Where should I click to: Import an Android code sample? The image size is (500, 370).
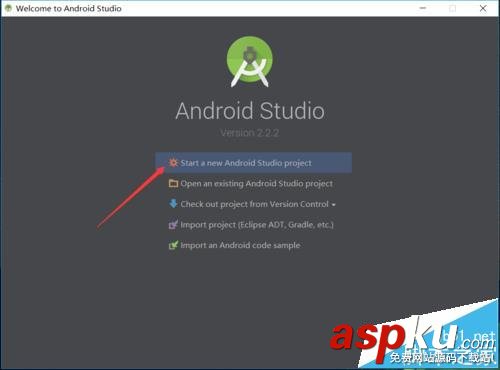240,245
